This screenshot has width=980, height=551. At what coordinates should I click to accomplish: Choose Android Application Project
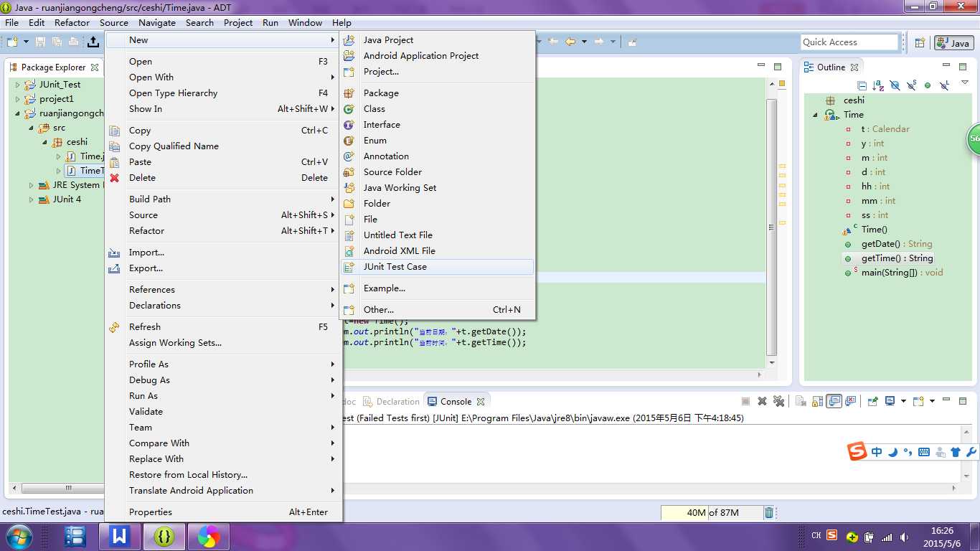(x=438, y=56)
